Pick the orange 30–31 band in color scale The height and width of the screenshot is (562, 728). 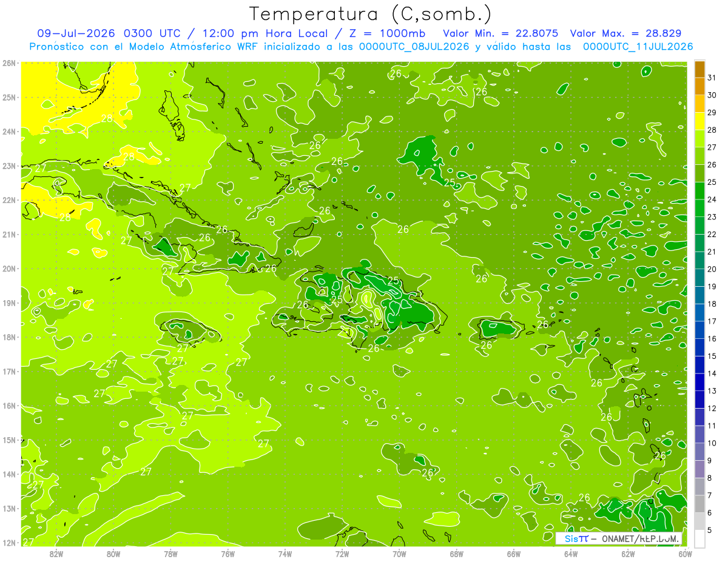(x=699, y=86)
